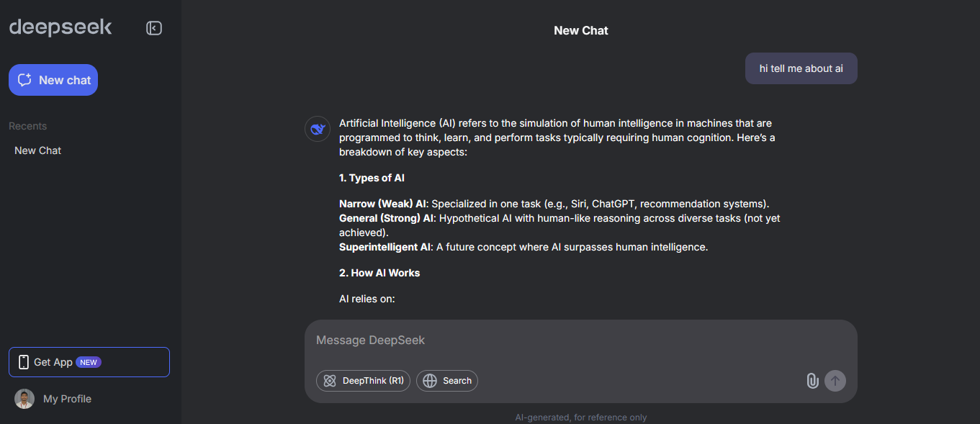Toggle web Search mode

pos(447,381)
